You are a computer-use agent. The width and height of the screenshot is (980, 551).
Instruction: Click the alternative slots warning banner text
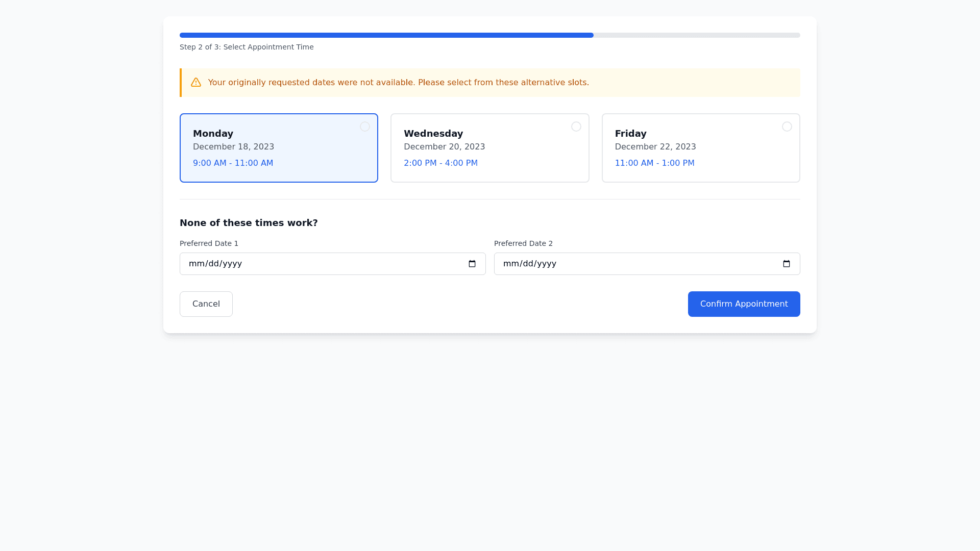pyautogui.click(x=398, y=83)
